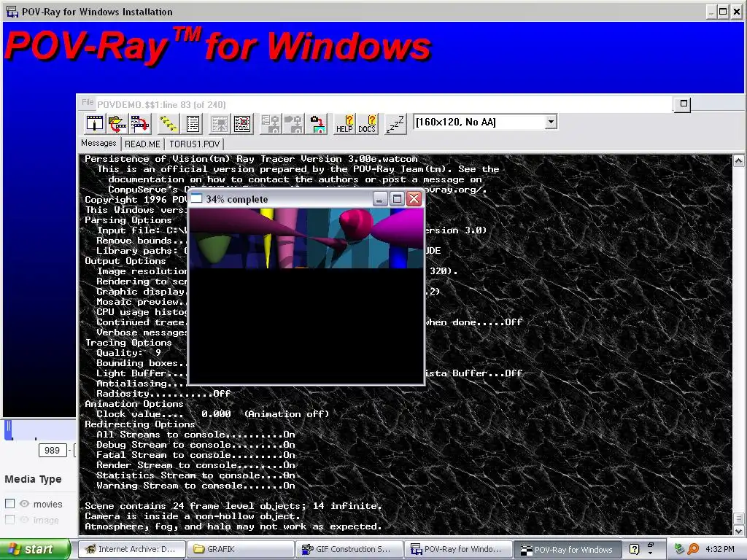Click the green system tray icon
This screenshot has height=560, width=747.
pyautogui.click(x=679, y=549)
